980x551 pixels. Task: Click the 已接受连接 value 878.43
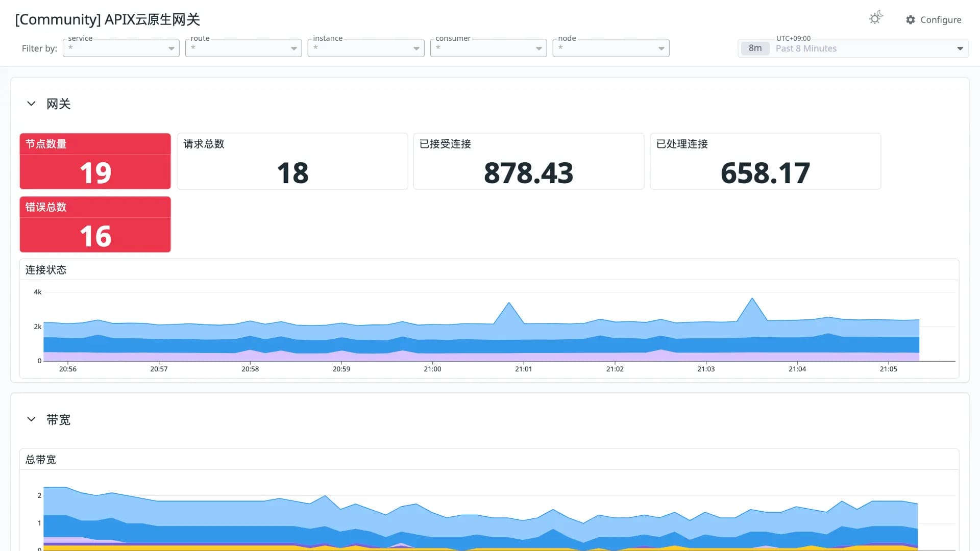click(x=528, y=173)
